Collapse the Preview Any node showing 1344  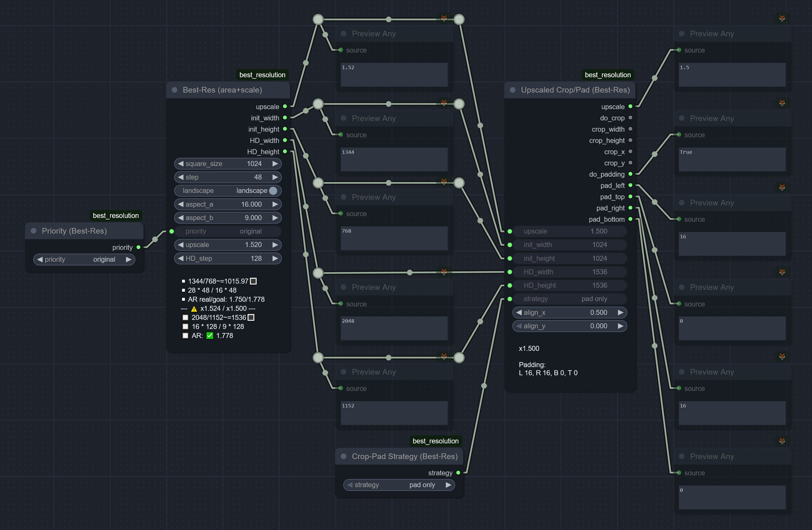point(344,118)
